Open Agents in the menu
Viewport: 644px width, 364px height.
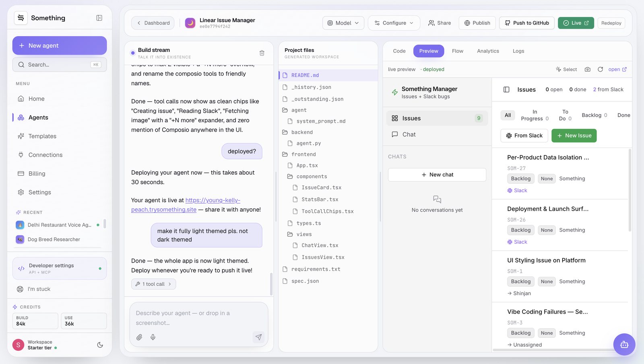[60, 117]
